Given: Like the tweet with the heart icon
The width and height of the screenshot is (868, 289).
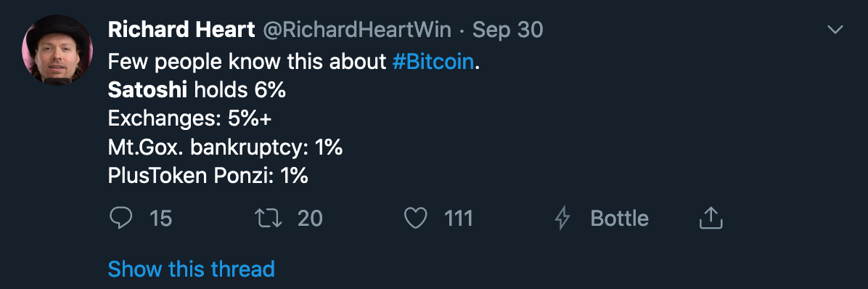Looking at the screenshot, I should pyautogui.click(x=416, y=219).
